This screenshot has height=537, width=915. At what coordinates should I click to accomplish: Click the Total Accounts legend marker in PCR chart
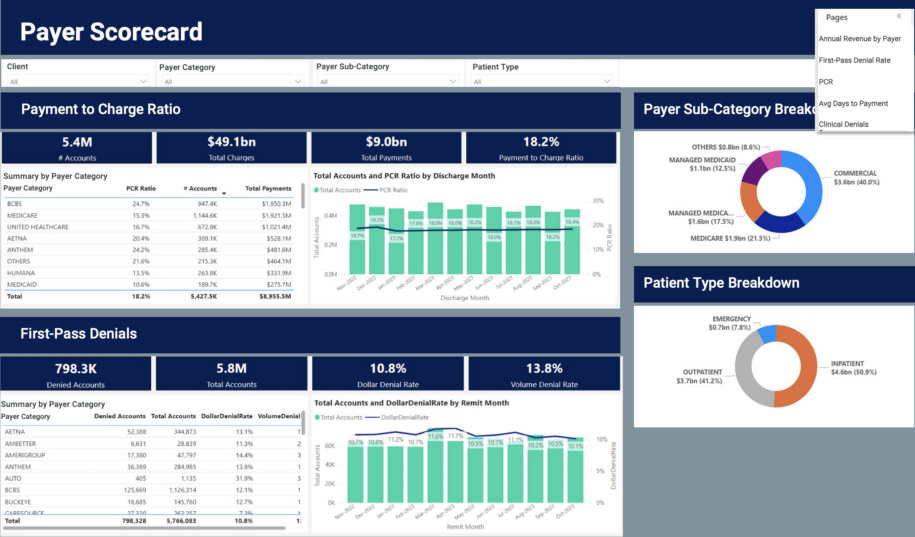coord(316,190)
